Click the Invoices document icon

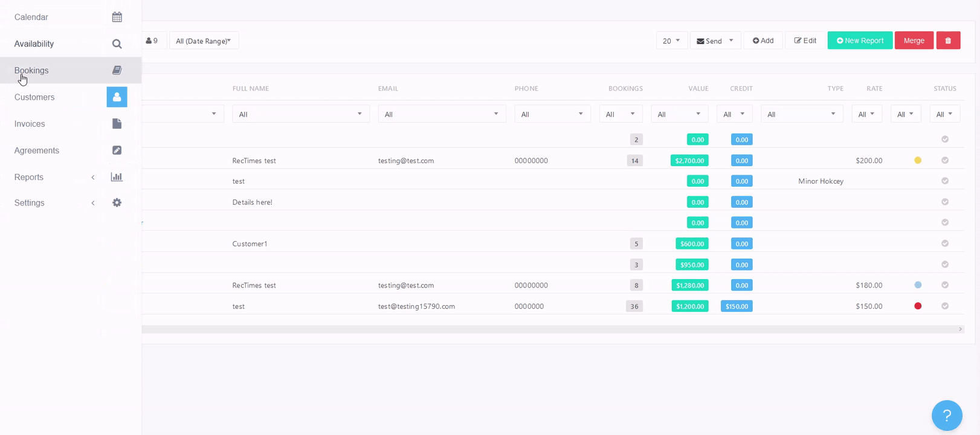pos(117,124)
